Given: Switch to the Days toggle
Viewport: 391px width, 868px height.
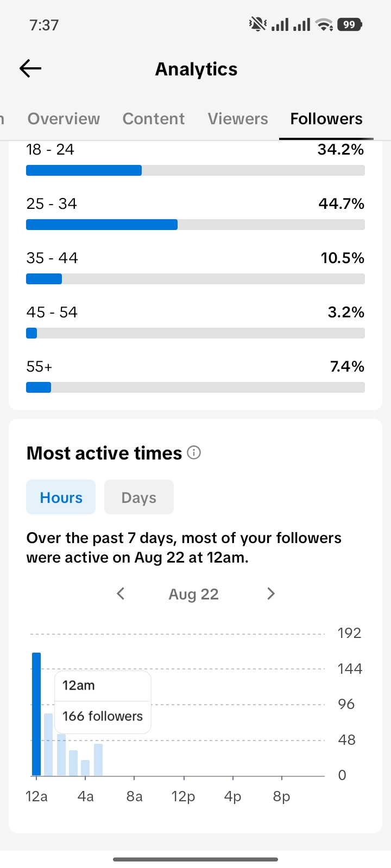Looking at the screenshot, I should pyautogui.click(x=139, y=497).
